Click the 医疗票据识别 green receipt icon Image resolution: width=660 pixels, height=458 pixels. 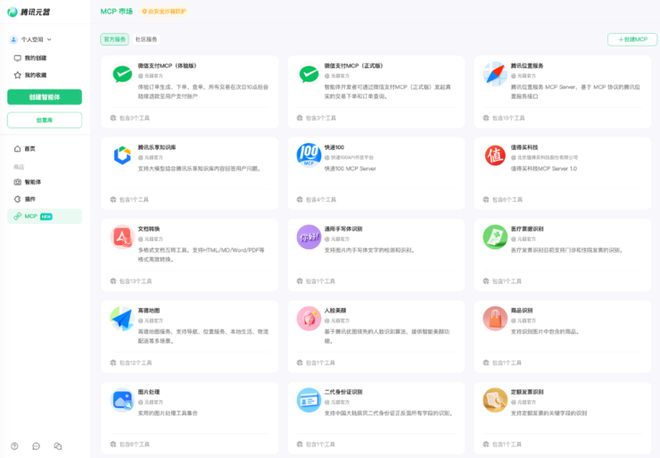(x=495, y=237)
